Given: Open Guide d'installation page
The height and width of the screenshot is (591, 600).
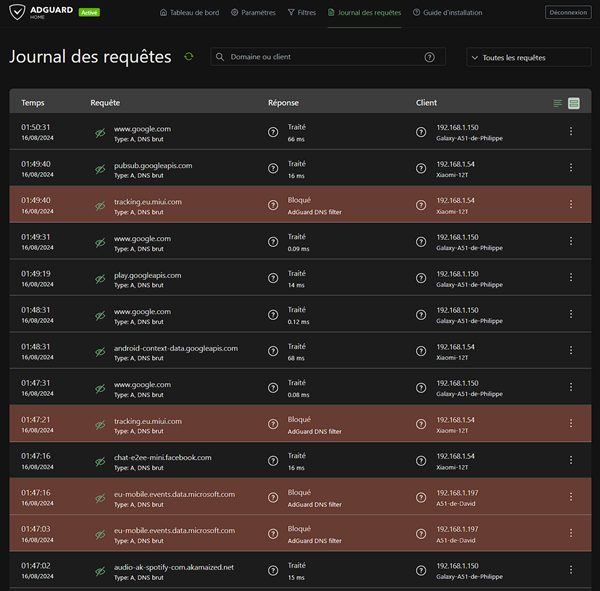Looking at the screenshot, I should point(448,13).
